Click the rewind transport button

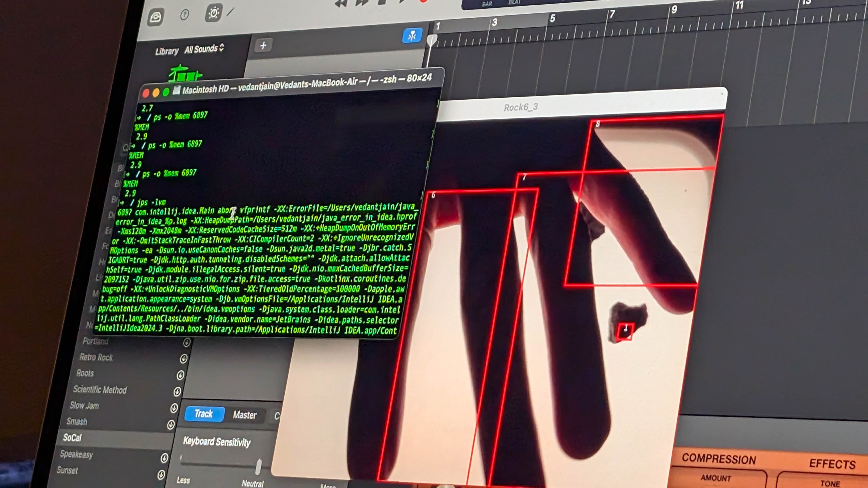click(341, 4)
